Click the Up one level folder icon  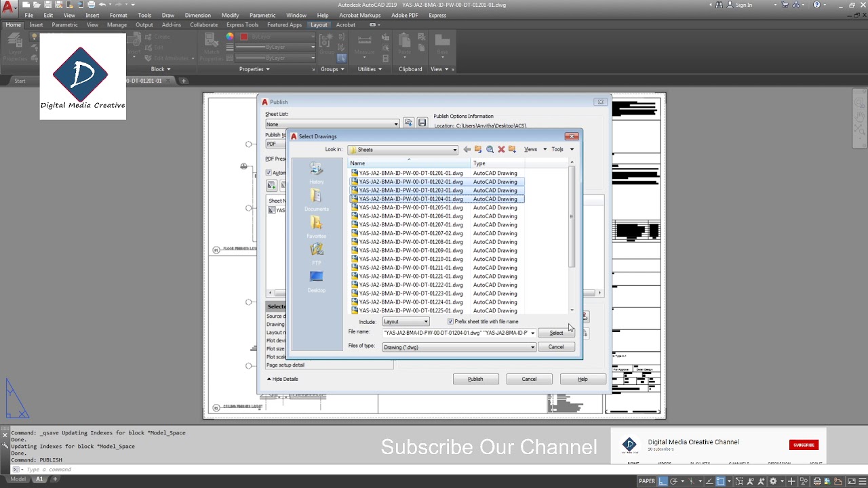[x=478, y=149]
